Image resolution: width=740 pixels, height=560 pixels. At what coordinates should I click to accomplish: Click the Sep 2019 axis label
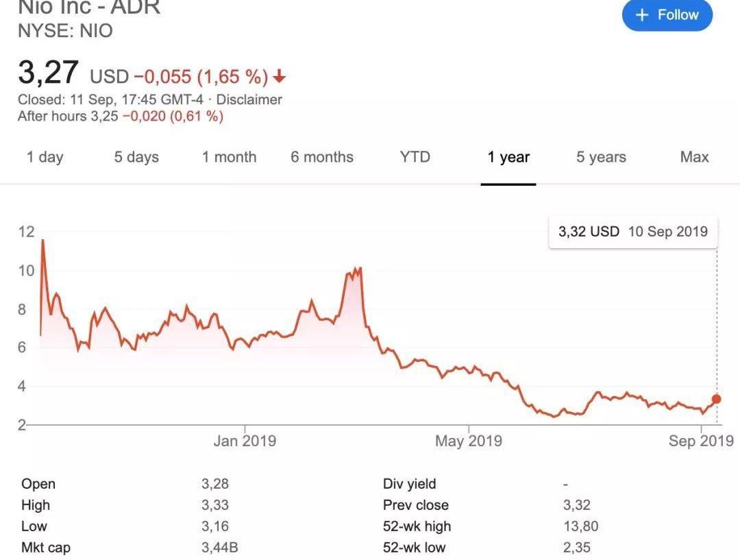point(702,441)
